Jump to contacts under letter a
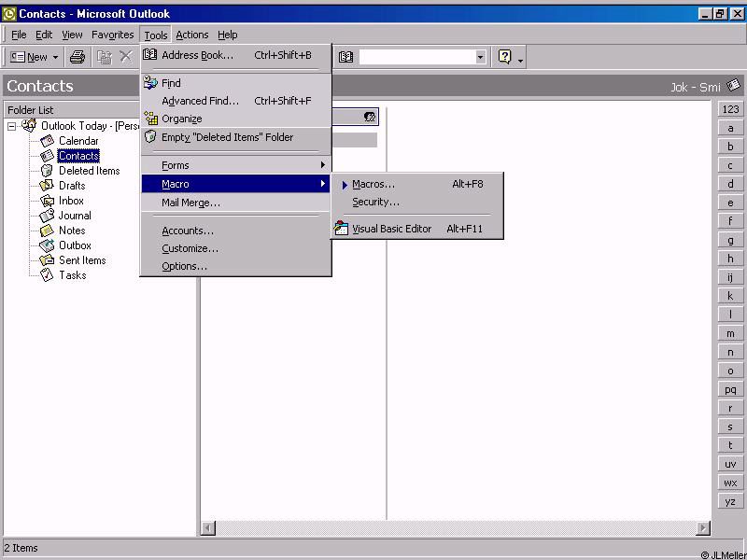The height and width of the screenshot is (560, 747). (730, 128)
